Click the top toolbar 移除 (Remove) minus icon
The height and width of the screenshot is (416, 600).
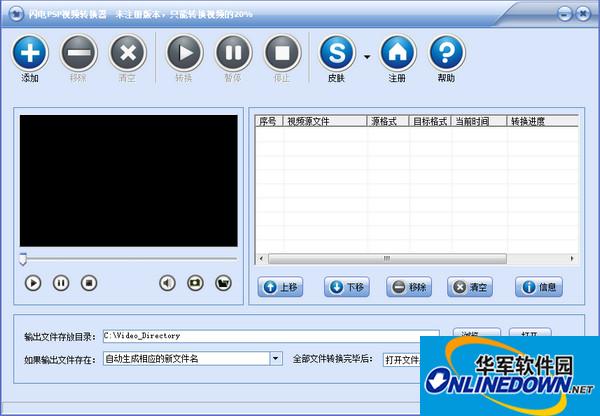79,52
